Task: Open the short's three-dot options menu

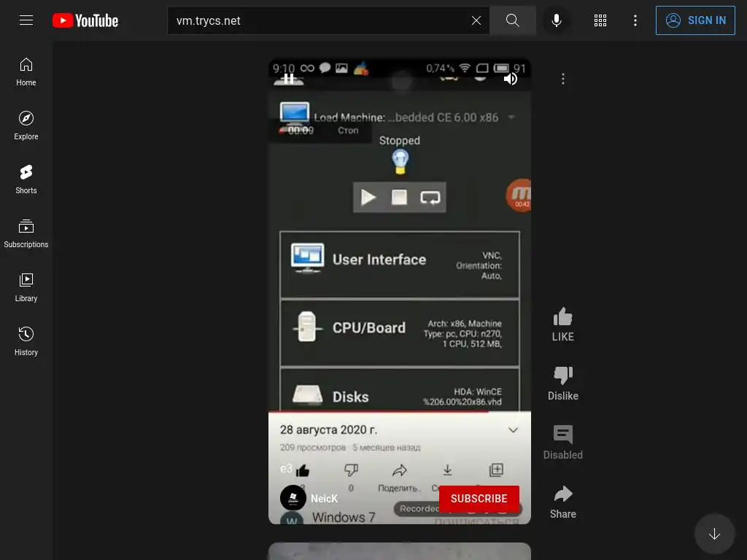Action: click(x=563, y=79)
